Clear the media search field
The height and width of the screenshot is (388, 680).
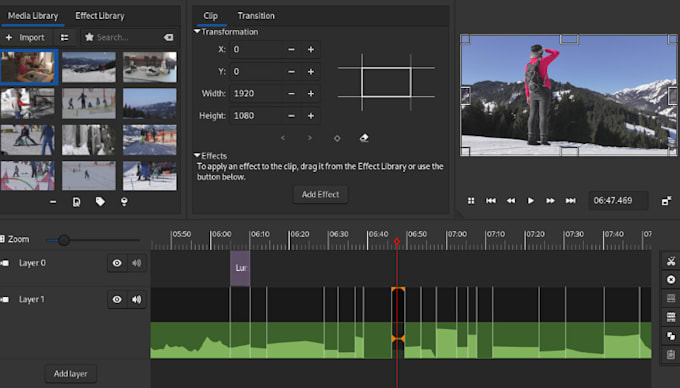(168, 38)
